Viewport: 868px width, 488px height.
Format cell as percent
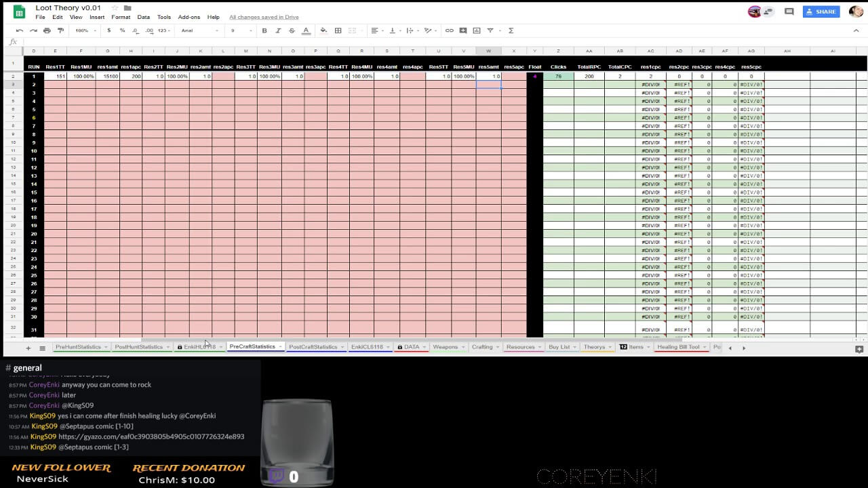tap(122, 30)
